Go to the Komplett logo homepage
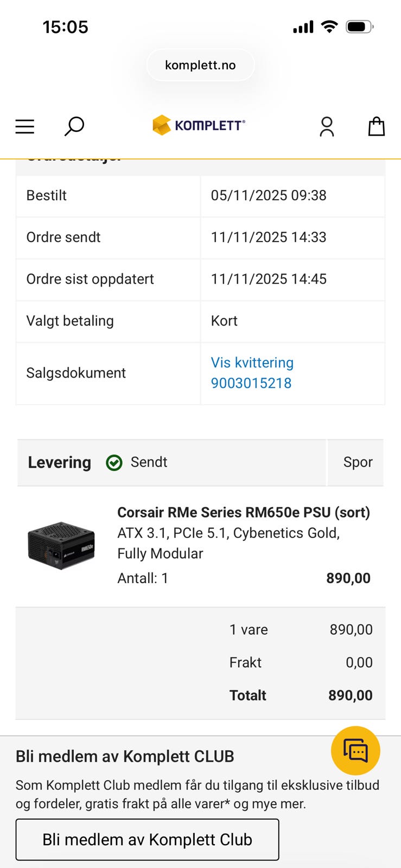Viewport: 401px width, 868px height. click(199, 125)
